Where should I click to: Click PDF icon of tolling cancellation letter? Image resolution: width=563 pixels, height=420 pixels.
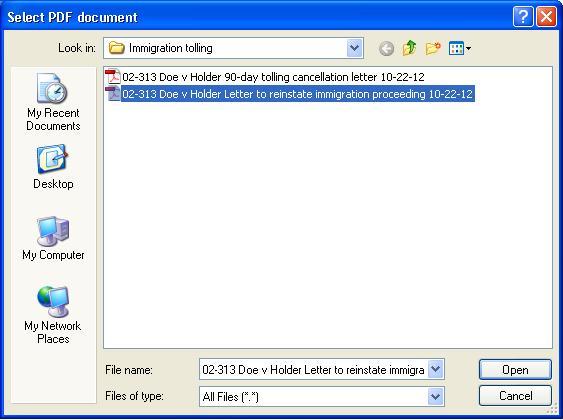(112, 76)
